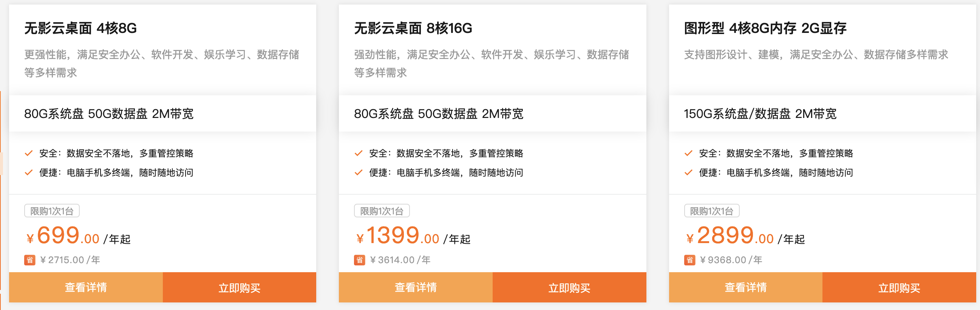Click the 限购1次1台 tag on the 图形型 card

tap(711, 211)
